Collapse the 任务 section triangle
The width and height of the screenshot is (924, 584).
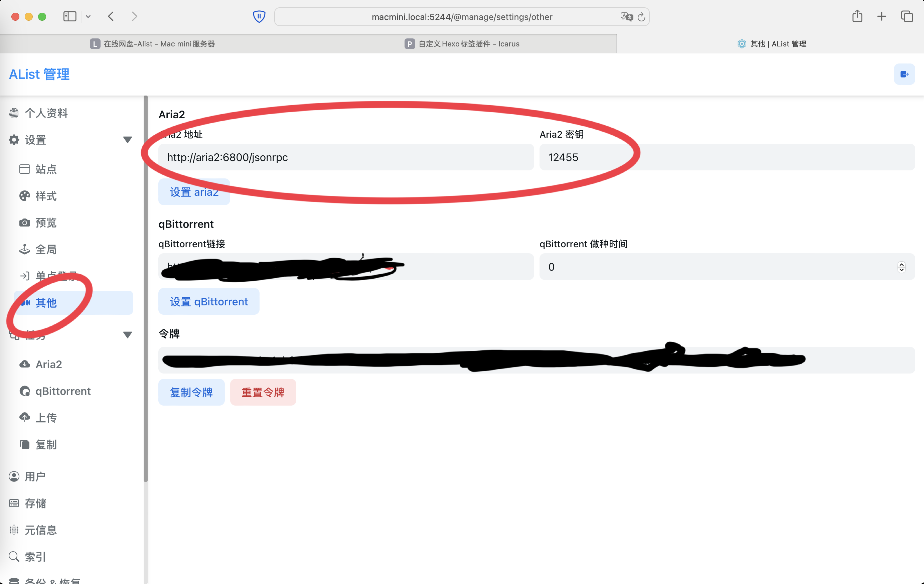pyautogui.click(x=127, y=334)
